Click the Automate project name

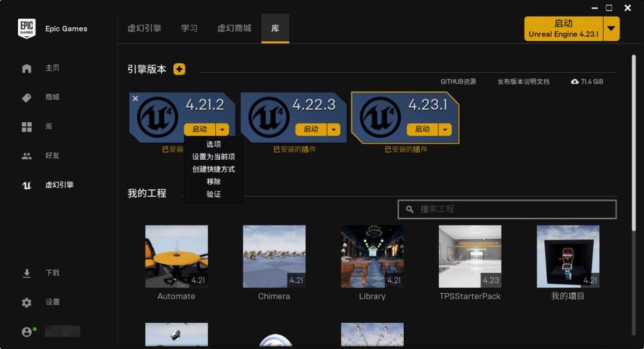tap(176, 296)
